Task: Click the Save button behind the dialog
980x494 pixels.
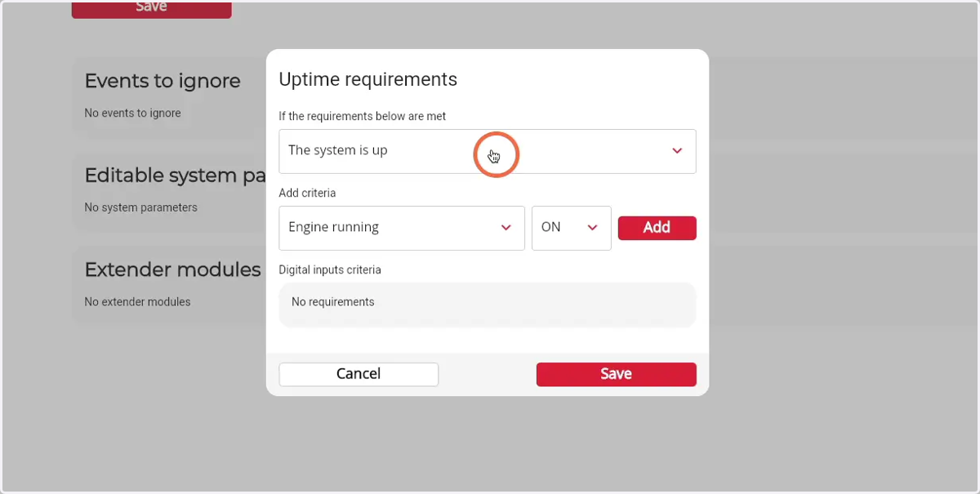Action: [151, 8]
